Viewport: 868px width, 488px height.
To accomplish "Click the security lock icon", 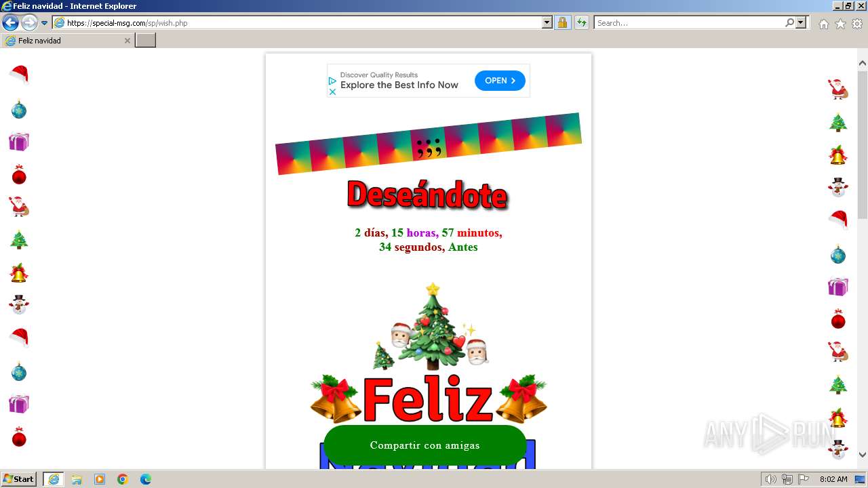I will (x=562, y=22).
